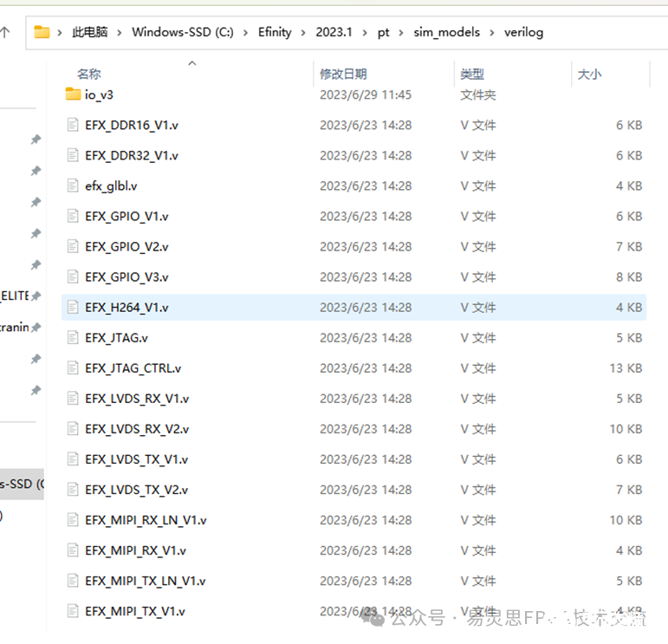Open the chevron after Windows-SSD (C:) breadcrumb

(x=245, y=32)
